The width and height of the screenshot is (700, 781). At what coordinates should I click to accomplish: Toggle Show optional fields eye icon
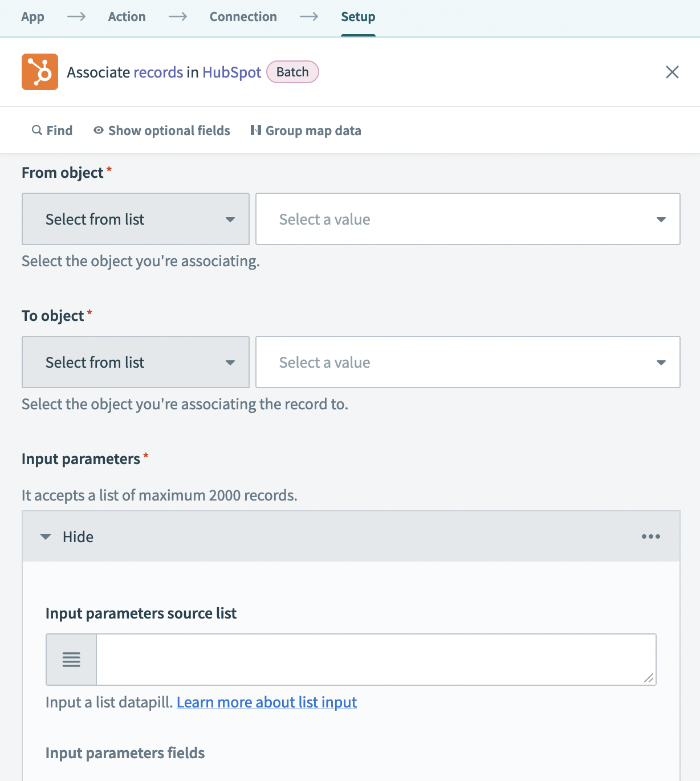99,131
